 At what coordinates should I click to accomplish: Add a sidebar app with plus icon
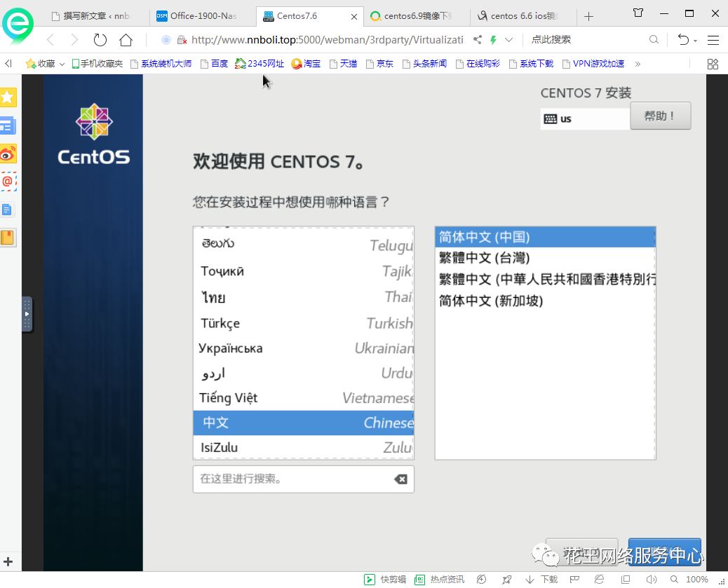point(8,562)
